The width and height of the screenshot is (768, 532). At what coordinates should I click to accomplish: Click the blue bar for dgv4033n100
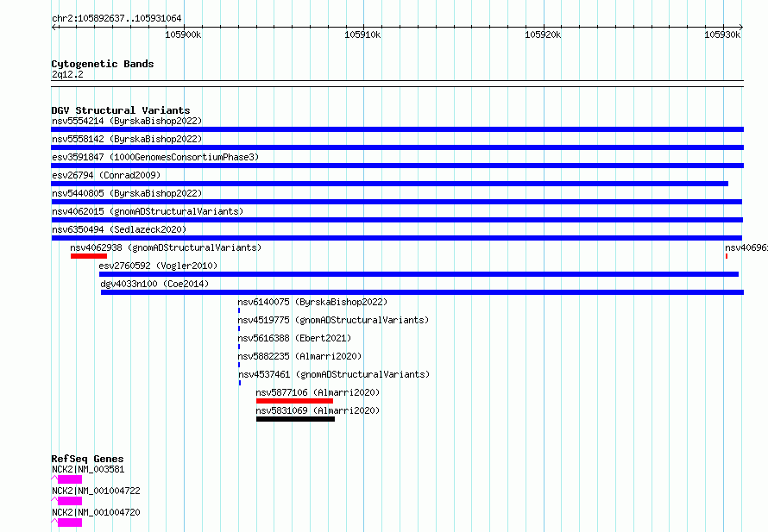click(x=422, y=292)
